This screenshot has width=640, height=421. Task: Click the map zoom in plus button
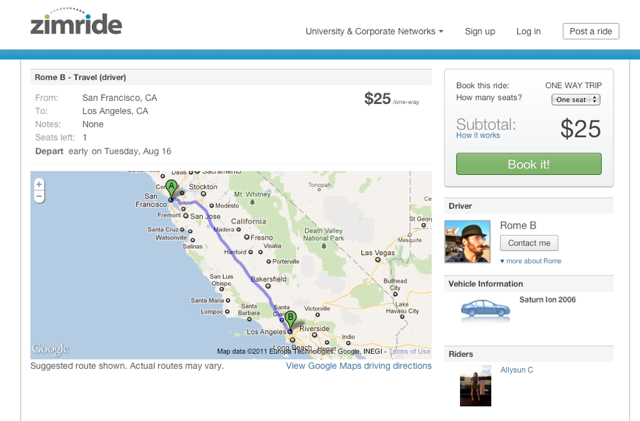(x=39, y=184)
